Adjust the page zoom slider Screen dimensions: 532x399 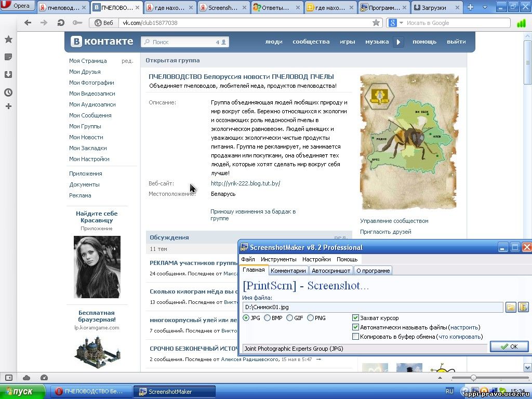473,378
